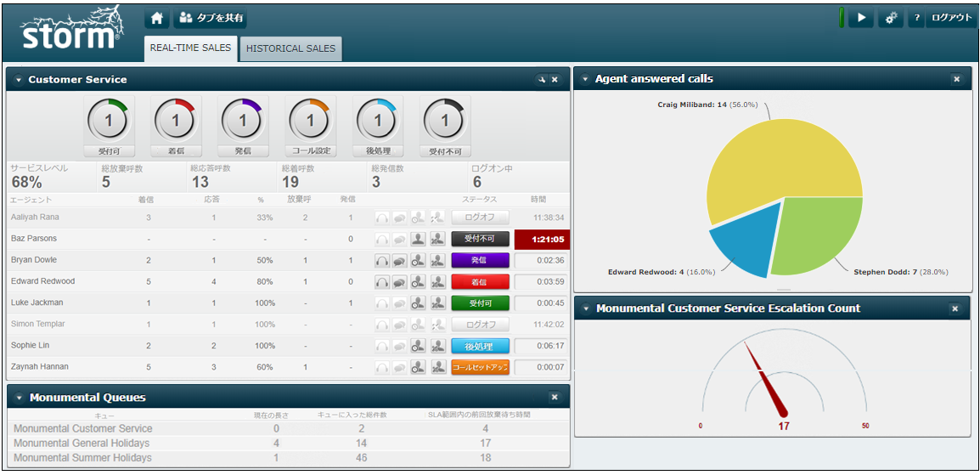
Task: Collapse the Customer Service panel
Action: pyautogui.click(x=18, y=80)
